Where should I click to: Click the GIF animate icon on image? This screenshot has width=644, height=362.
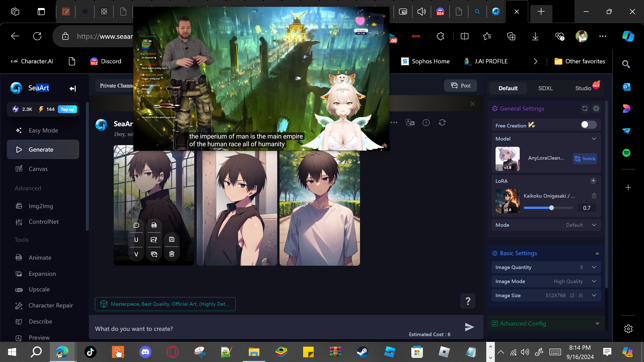coord(154,225)
